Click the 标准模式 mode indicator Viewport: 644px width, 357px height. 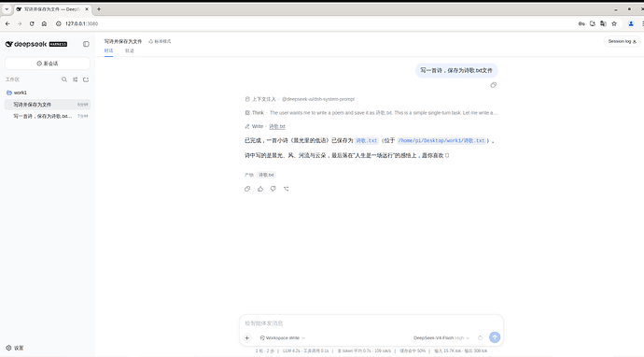[160, 41]
